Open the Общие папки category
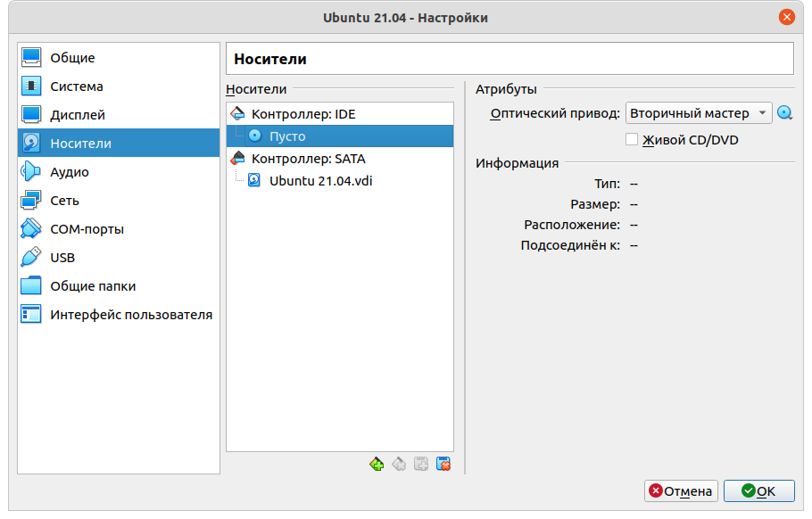The image size is (812, 519). (119, 285)
